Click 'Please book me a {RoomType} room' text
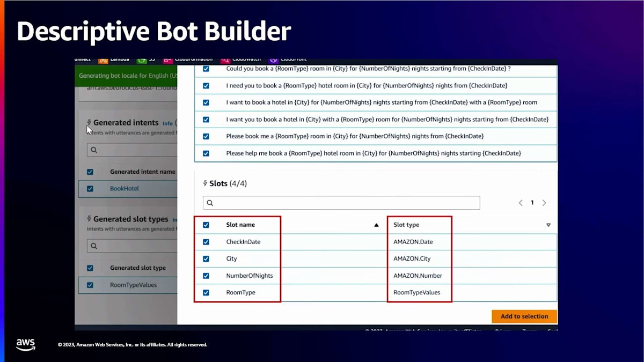The height and width of the screenshot is (362, 644). (x=355, y=136)
